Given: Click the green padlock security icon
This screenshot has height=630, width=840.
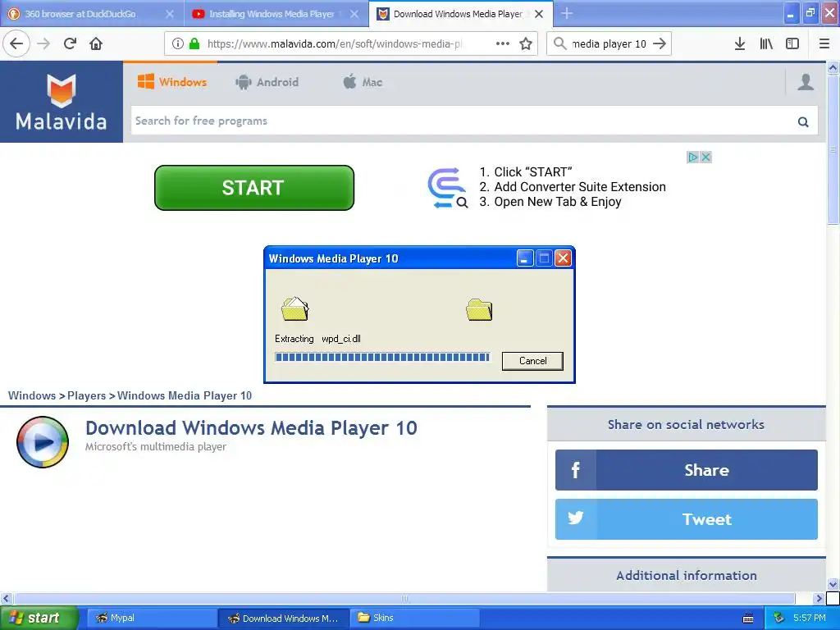Looking at the screenshot, I should 194,43.
